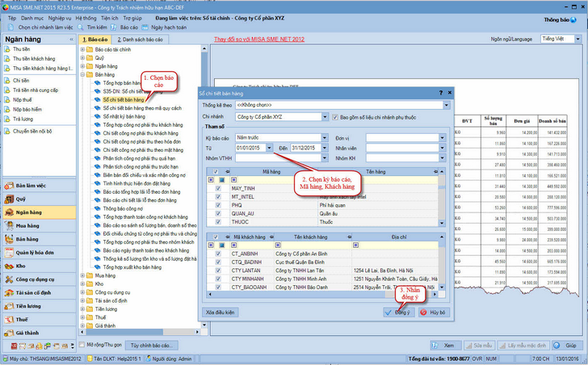Uncheck the CT_ANBINH customer row

[218, 254]
